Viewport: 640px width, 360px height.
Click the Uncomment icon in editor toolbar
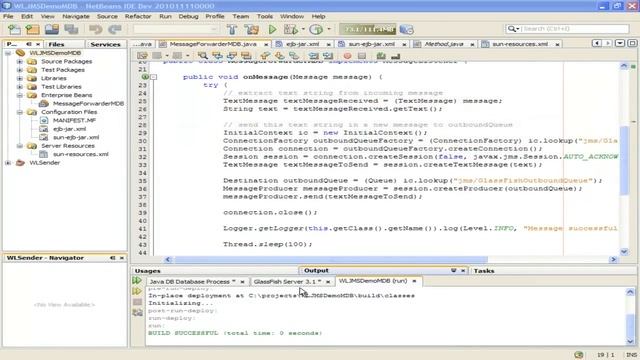click(x=395, y=56)
